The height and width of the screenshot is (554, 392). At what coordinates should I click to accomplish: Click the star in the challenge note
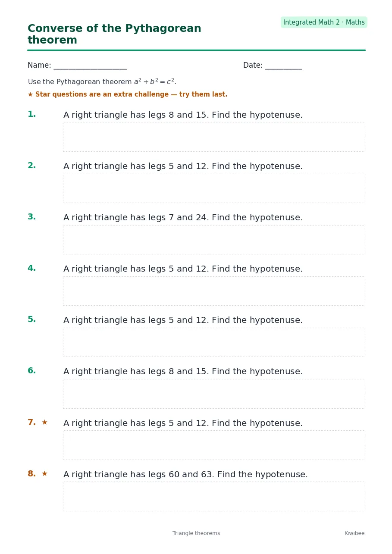click(x=30, y=94)
